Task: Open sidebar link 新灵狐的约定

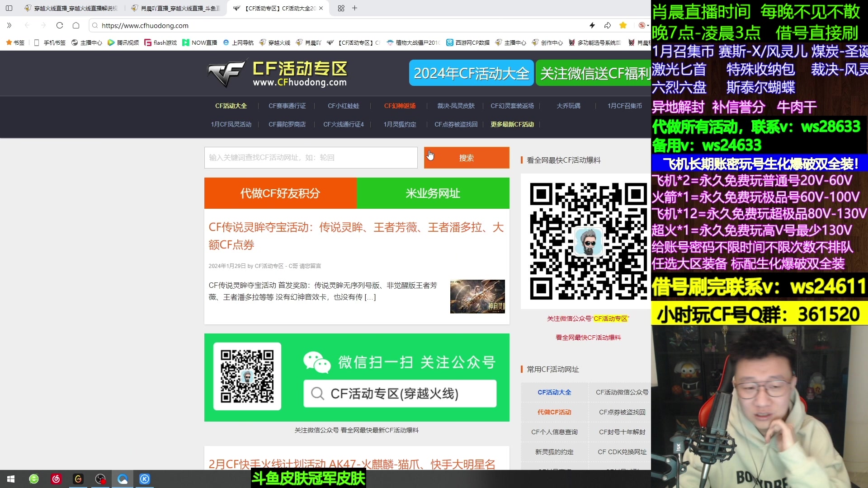Action: [x=554, y=452]
